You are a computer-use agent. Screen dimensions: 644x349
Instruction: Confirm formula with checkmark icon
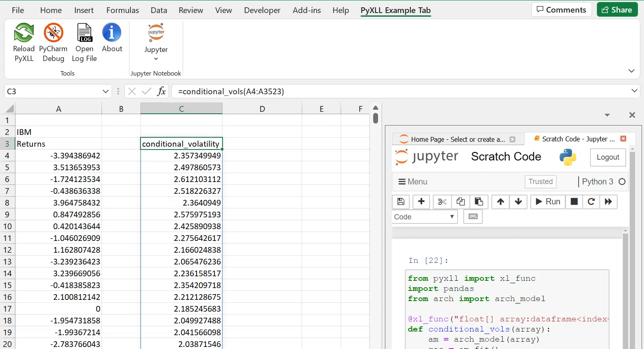click(x=146, y=91)
